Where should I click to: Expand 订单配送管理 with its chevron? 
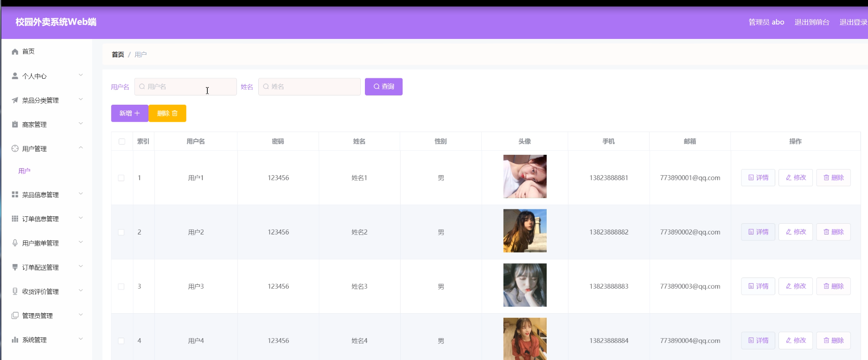(x=81, y=266)
